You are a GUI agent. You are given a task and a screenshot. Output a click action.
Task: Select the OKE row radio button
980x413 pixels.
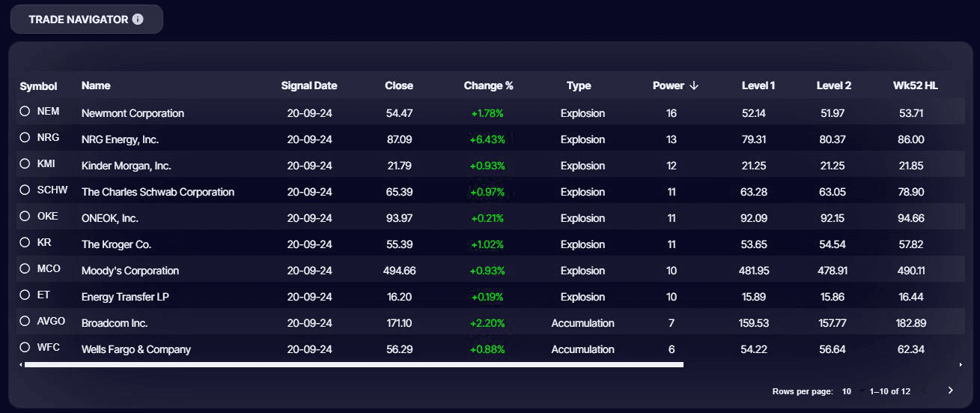(25, 216)
